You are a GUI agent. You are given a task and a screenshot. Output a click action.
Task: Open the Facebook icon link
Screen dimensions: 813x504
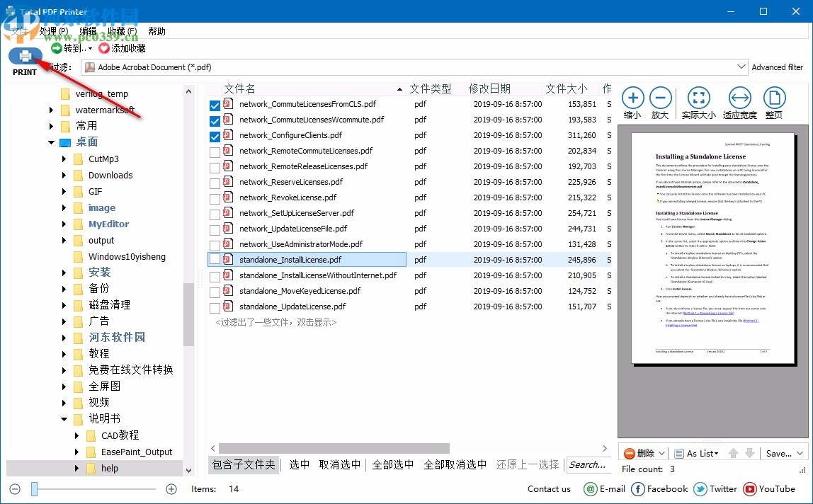(x=638, y=489)
